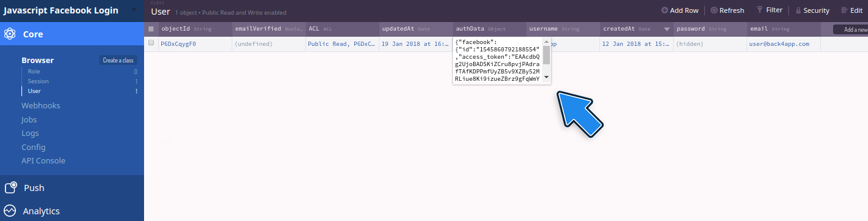Open the API Console menu item
The width and height of the screenshot is (868, 221).
pyautogui.click(x=44, y=160)
